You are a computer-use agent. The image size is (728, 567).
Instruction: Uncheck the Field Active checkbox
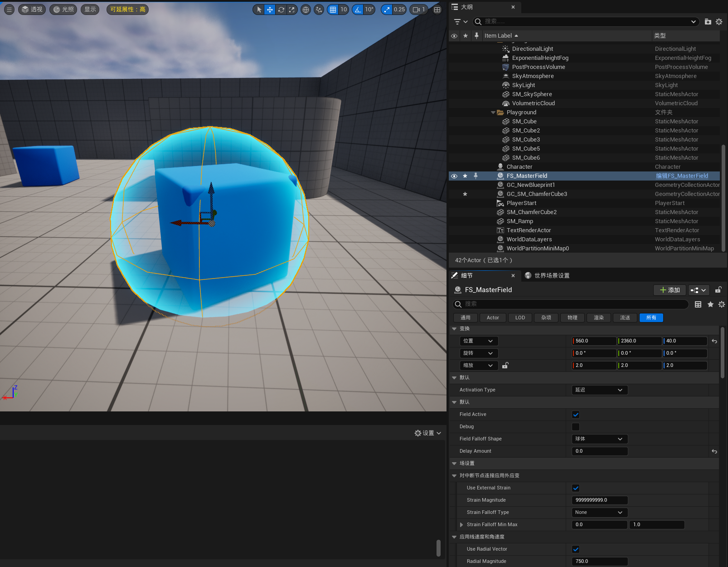click(x=576, y=415)
